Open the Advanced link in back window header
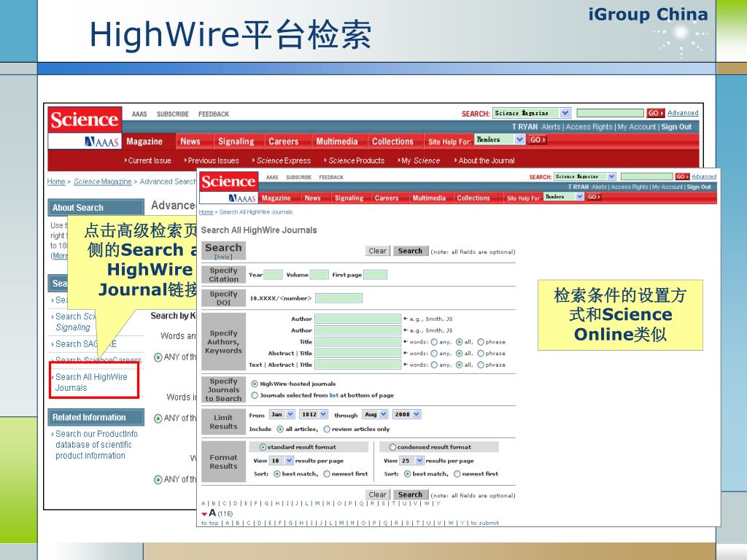 coord(683,113)
